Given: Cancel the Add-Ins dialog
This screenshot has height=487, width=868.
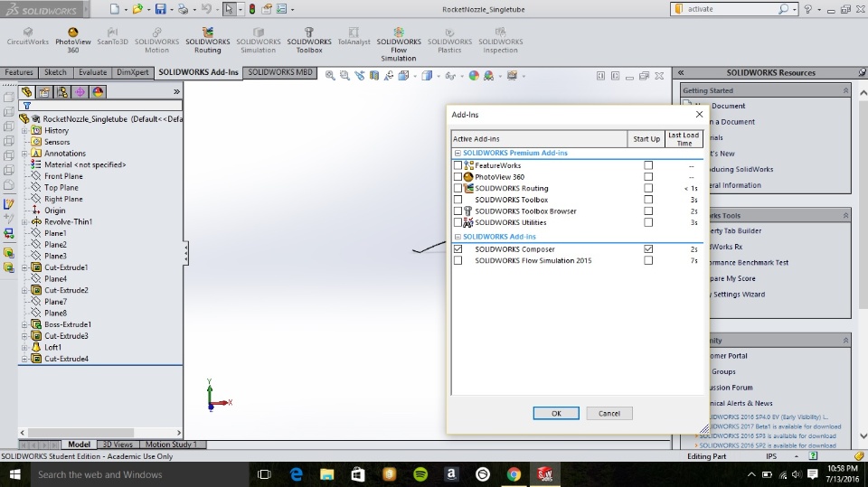Looking at the screenshot, I should [x=609, y=414].
